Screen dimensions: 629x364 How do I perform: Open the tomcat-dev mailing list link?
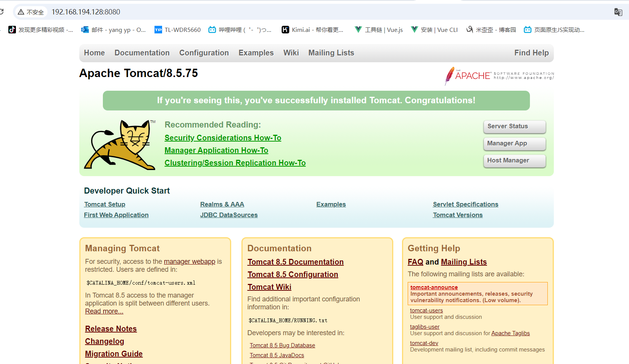[424, 343]
